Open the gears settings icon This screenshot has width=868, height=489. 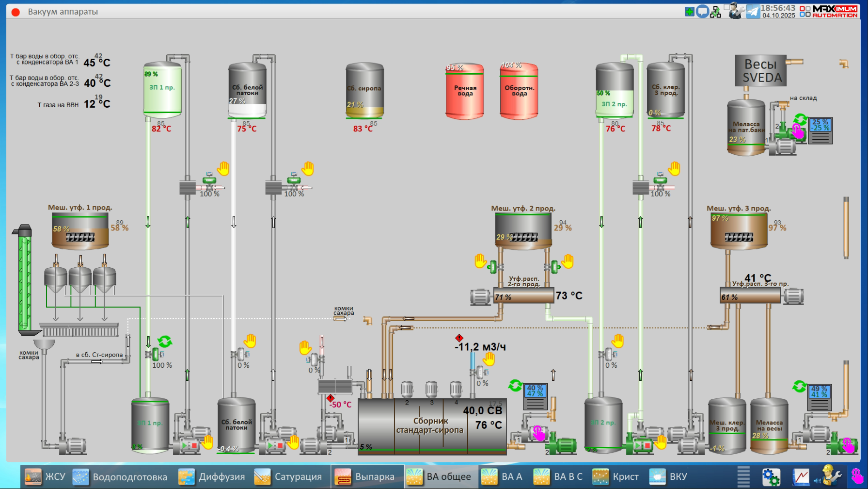click(x=771, y=477)
